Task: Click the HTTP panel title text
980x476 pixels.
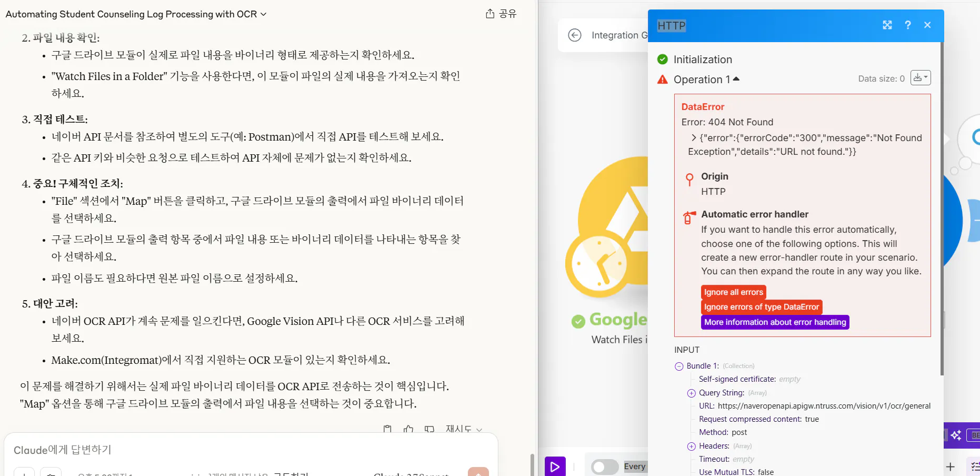Action: [672, 25]
